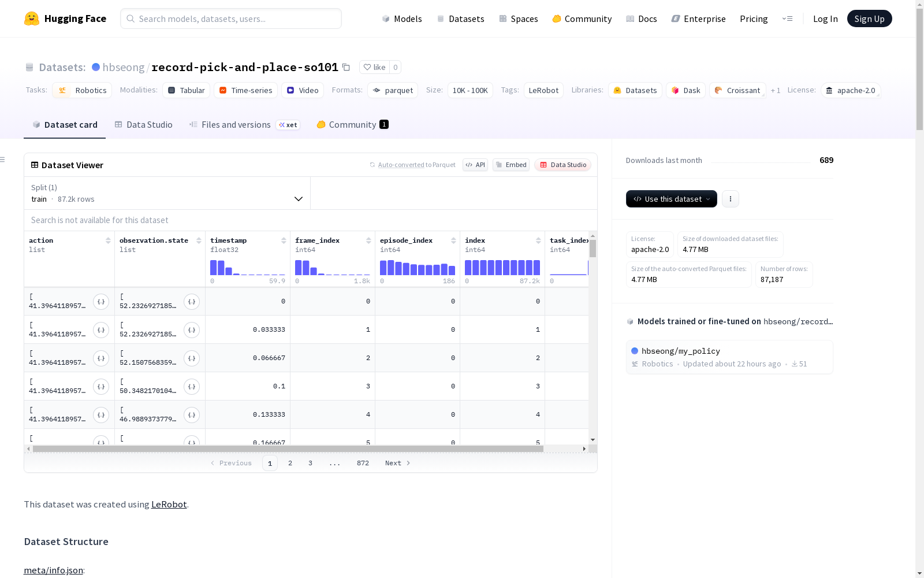Sort by the action column
924x578 pixels.
coord(108,240)
